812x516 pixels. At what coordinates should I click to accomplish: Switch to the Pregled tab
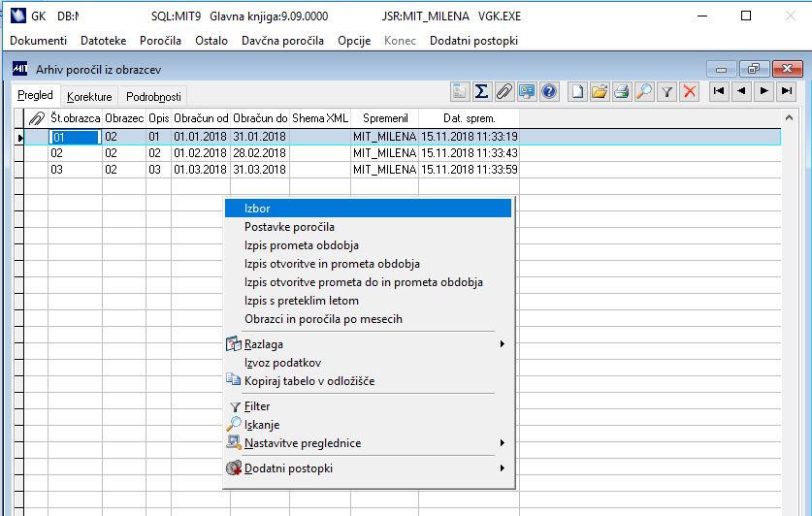[x=35, y=95]
